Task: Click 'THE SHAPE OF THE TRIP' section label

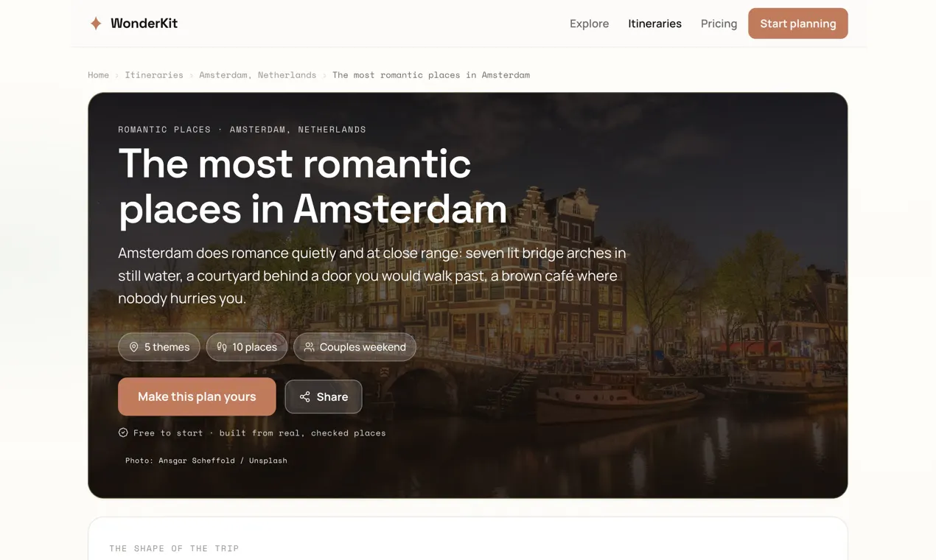Action: click(174, 548)
